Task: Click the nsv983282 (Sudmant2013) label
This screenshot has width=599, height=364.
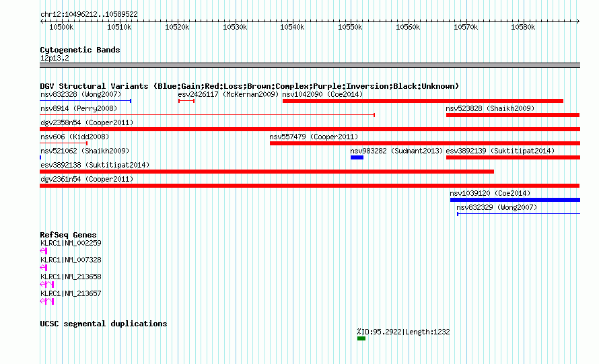Action: [396, 151]
